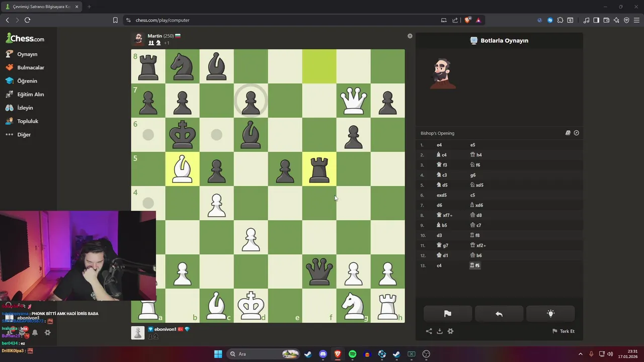Click the Brave VPN shield icon
Image resolution: width=644 pixels, height=362 pixels.
click(x=626, y=20)
